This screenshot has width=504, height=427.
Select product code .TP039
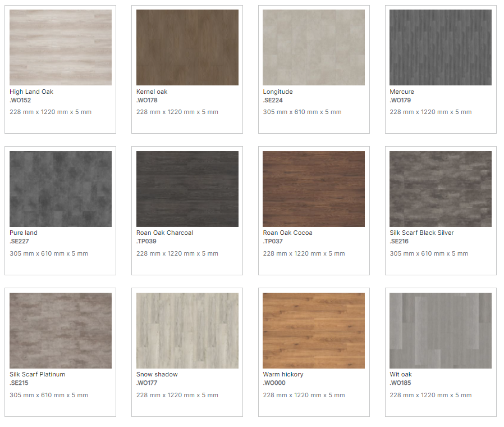tap(146, 241)
